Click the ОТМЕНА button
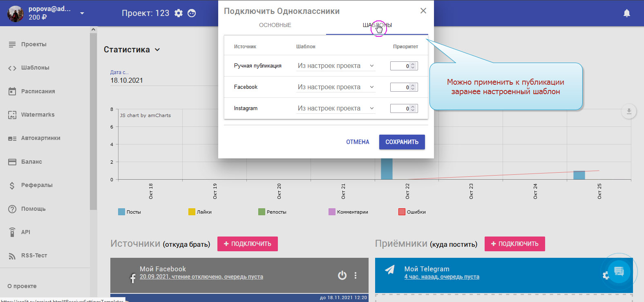 point(358,142)
